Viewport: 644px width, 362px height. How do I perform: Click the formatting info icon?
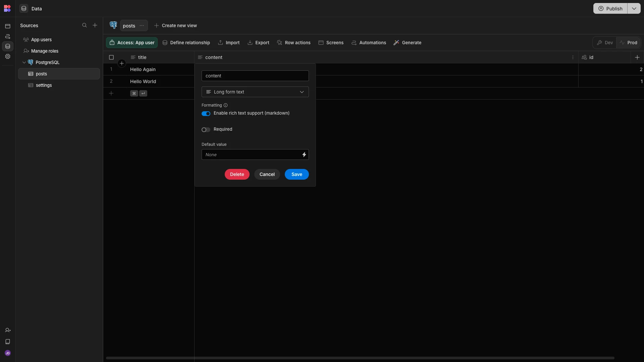tap(225, 105)
